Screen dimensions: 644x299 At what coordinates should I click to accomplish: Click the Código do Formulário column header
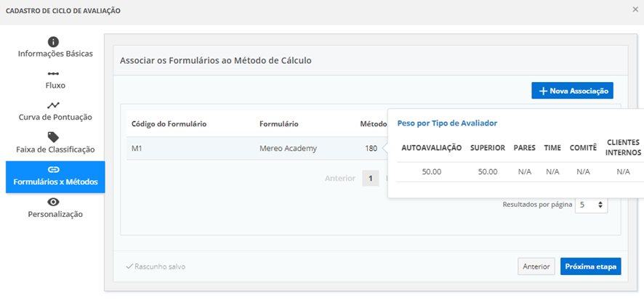pyautogui.click(x=169, y=124)
